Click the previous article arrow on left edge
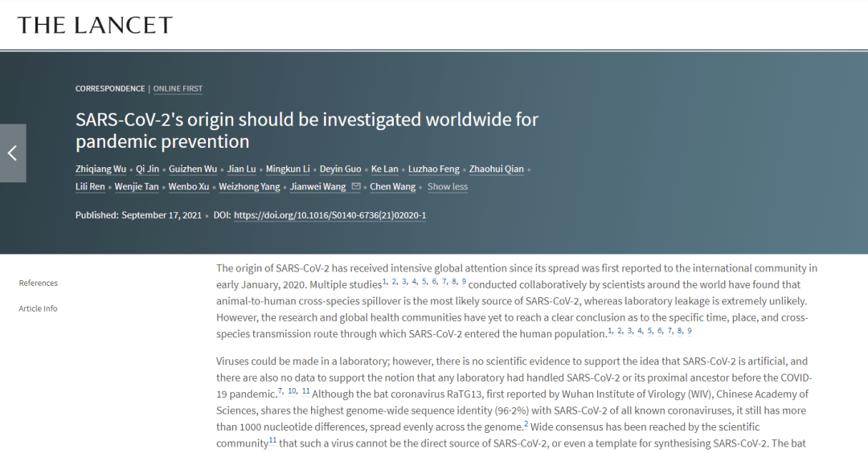This screenshot has width=868, height=453. coord(13,153)
